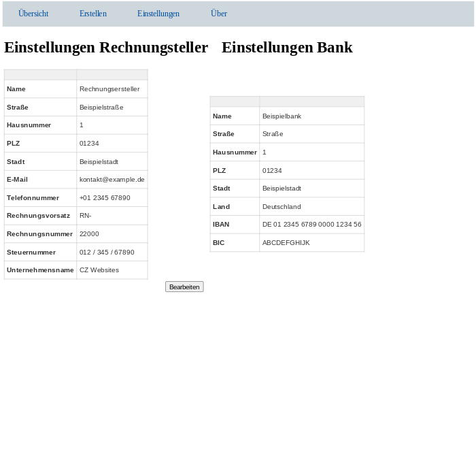Select the bank name Beispielbank

[x=282, y=116]
